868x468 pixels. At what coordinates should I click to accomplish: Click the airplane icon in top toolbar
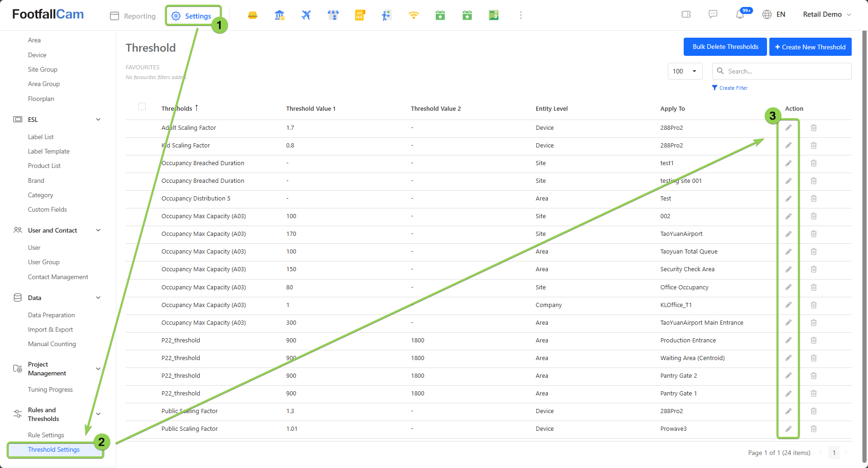point(306,15)
